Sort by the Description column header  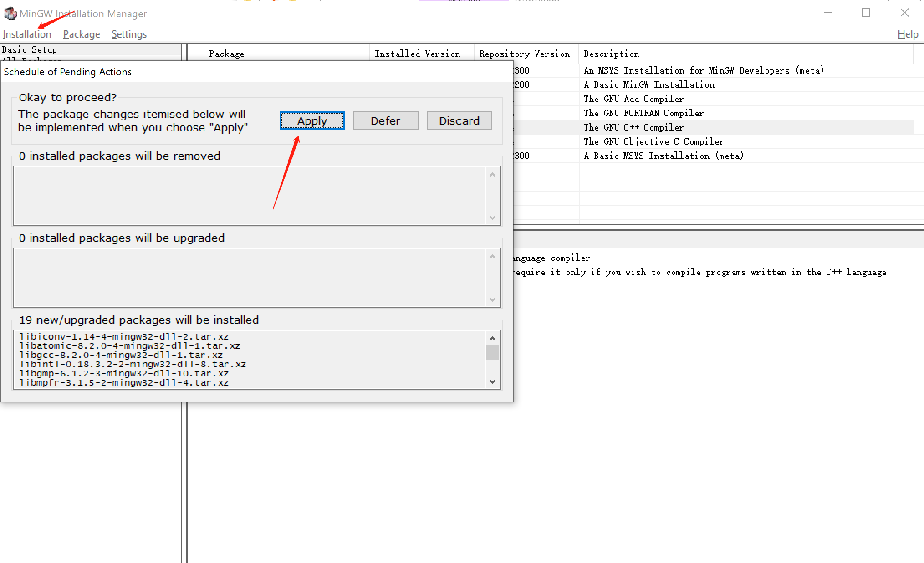(x=611, y=54)
